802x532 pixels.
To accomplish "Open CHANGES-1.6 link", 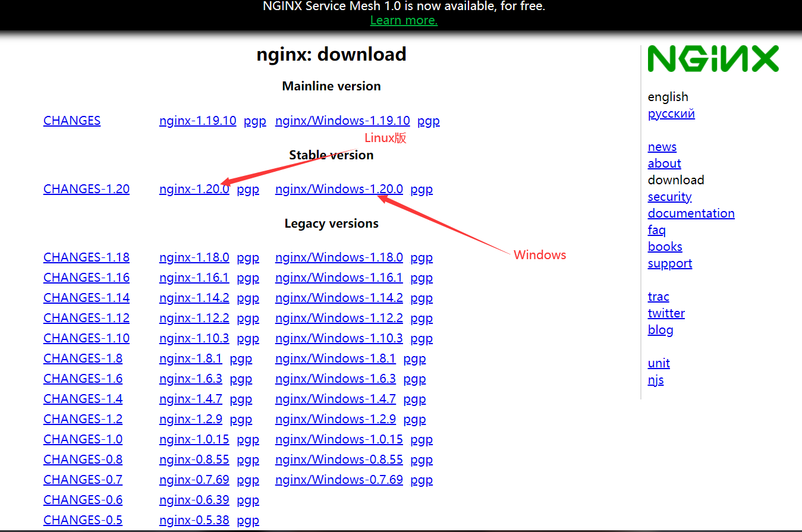I will 83,379.
